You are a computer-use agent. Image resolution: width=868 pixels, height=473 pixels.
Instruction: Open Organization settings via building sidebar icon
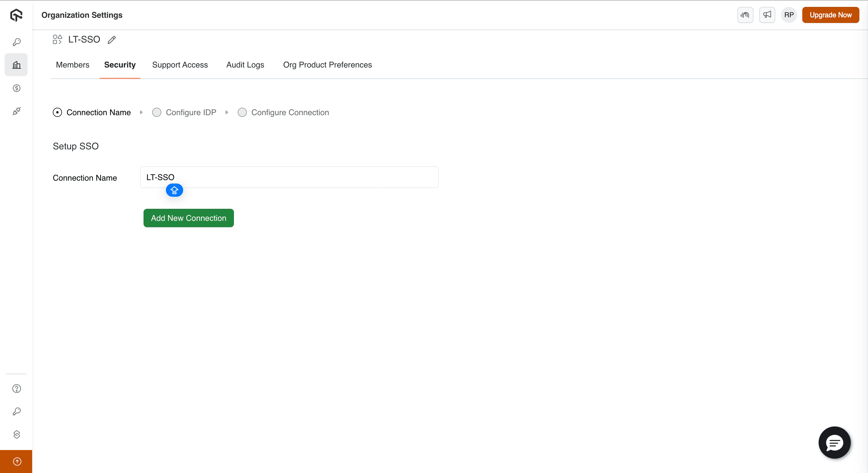pyautogui.click(x=16, y=65)
